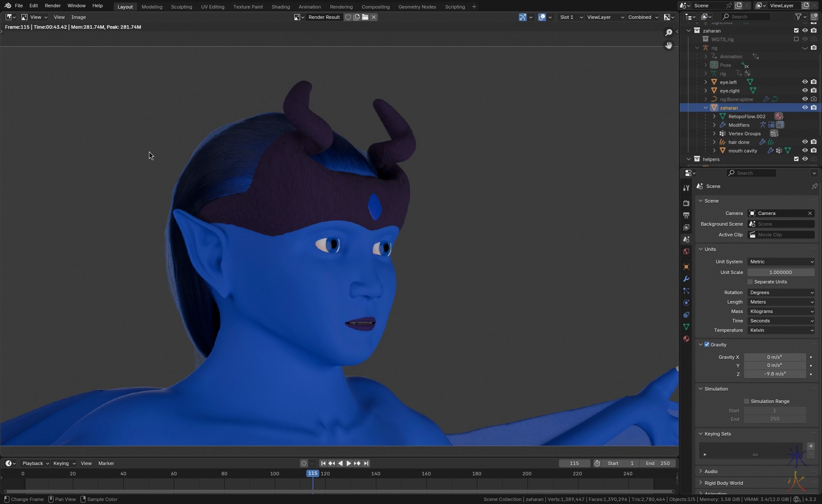Open the Object Data properties tab
822x504 pixels.
[x=686, y=327]
